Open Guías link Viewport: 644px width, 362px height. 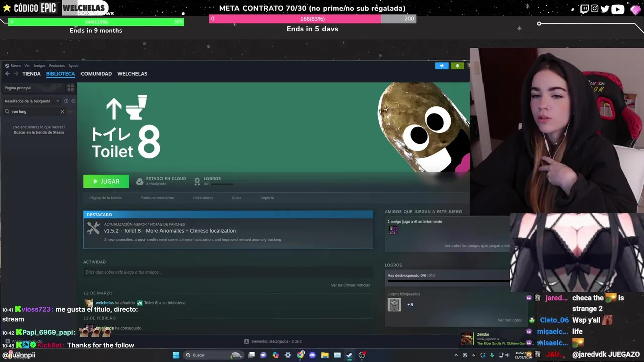(x=236, y=198)
